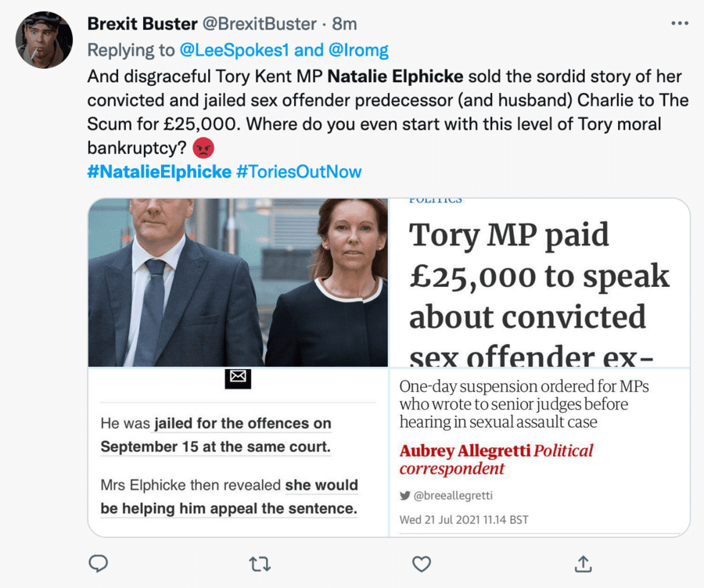
Task: Open the 'jailed for the offences' text image
Action: click(238, 454)
